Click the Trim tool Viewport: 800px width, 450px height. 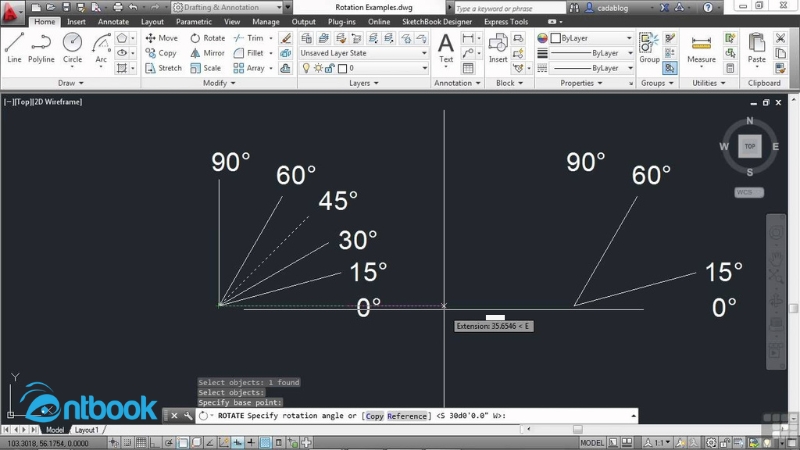tap(248, 38)
